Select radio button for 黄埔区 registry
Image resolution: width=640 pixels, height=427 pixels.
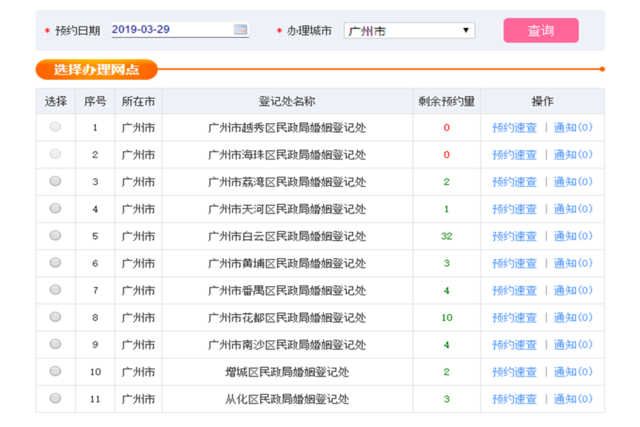55,263
